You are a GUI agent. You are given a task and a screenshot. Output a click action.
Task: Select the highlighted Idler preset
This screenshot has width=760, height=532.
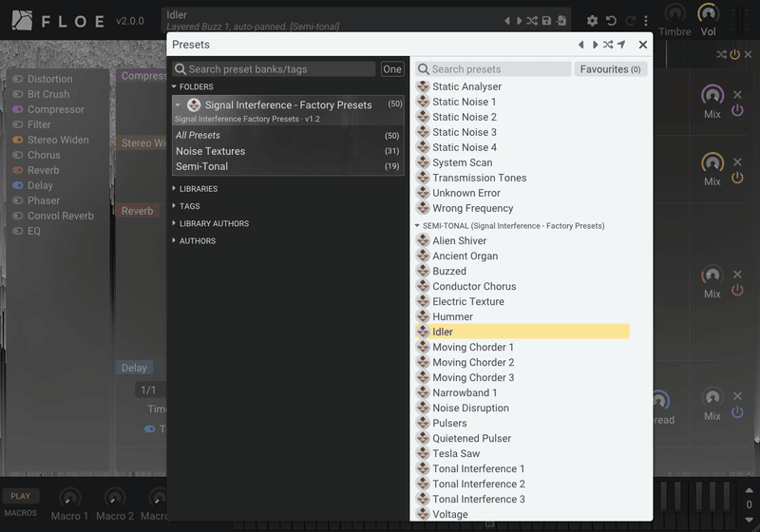(522, 332)
